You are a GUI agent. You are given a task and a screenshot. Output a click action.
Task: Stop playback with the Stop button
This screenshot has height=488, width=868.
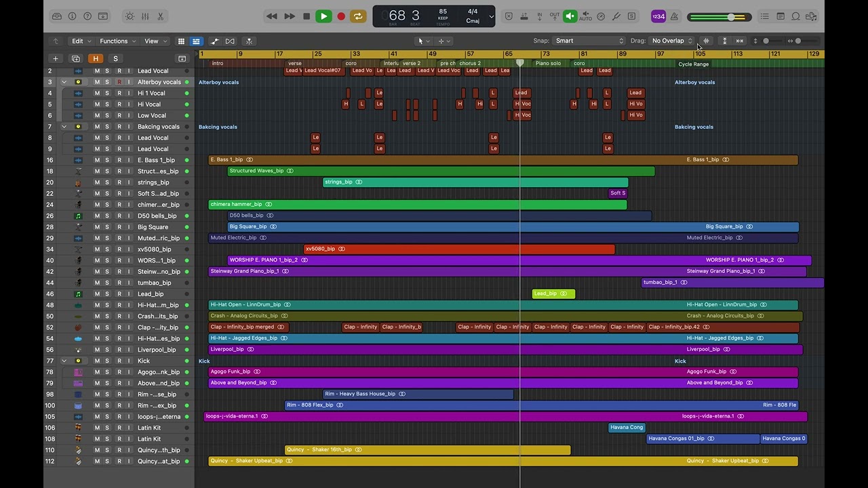[307, 16]
